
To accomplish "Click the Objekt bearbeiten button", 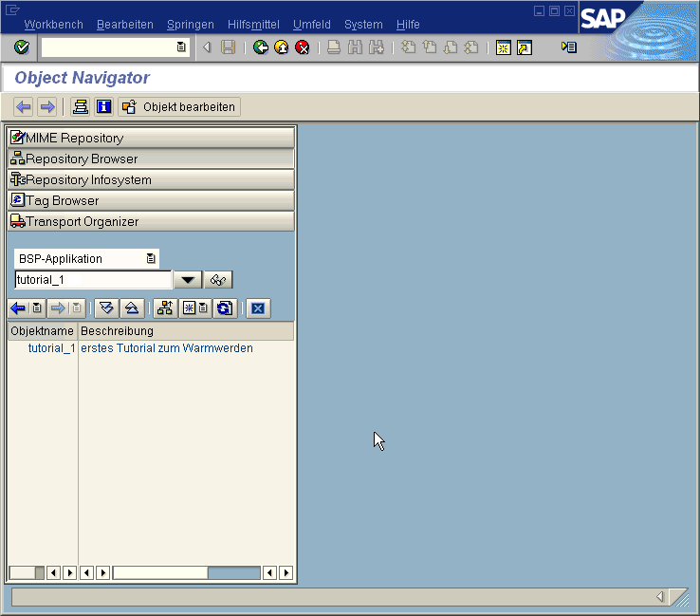I will [x=179, y=106].
